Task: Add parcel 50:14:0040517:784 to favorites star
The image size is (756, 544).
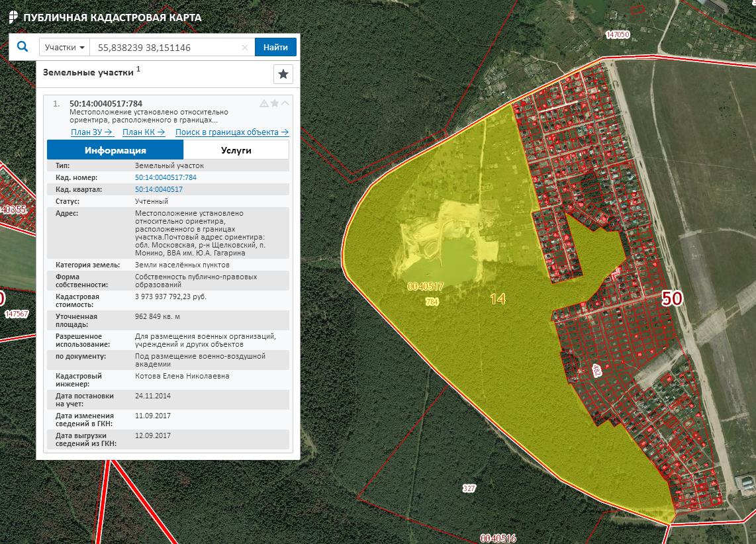Action: [x=275, y=103]
